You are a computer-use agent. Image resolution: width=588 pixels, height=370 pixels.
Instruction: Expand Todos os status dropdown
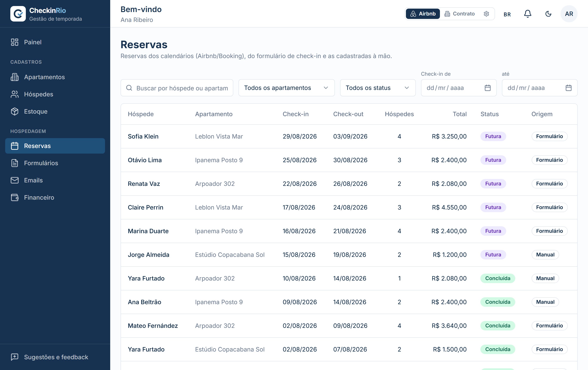378,88
